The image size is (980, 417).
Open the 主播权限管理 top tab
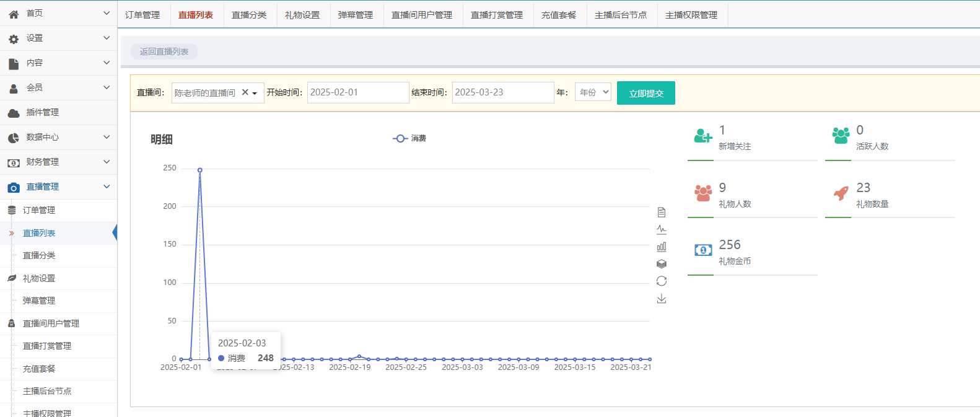pos(691,15)
